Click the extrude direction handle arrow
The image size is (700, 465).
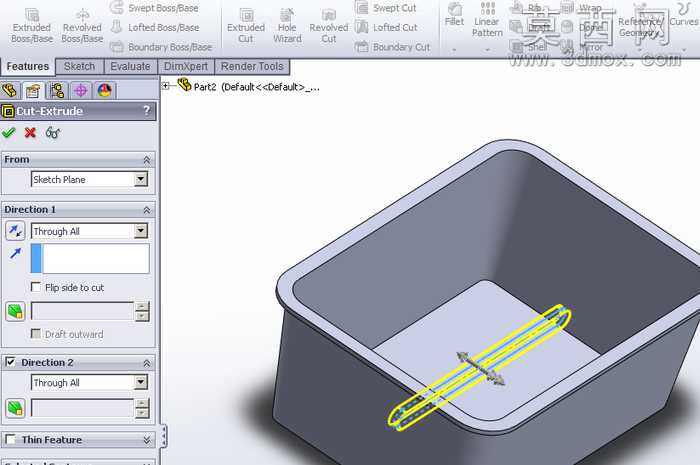(480, 369)
